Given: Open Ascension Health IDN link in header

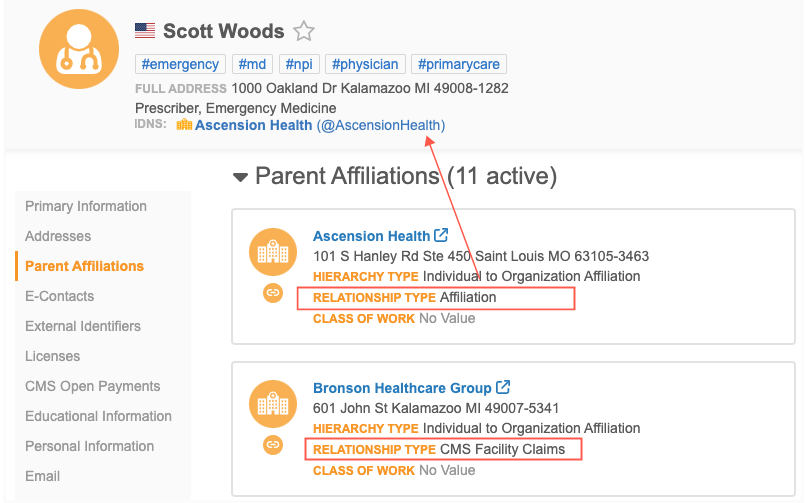Looking at the screenshot, I should coord(253,125).
